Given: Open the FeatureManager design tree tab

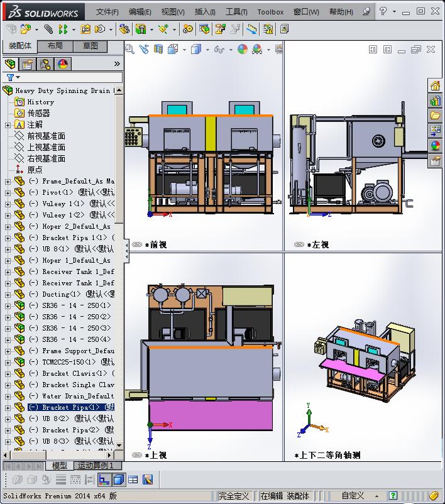Looking at the screenshot, I should (10, 64).
